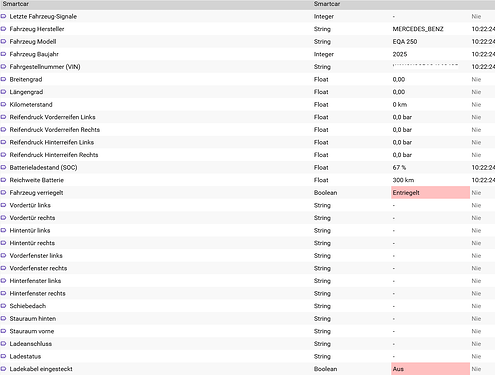Click the Hinterfenster rechts row label

coord(37,293)
